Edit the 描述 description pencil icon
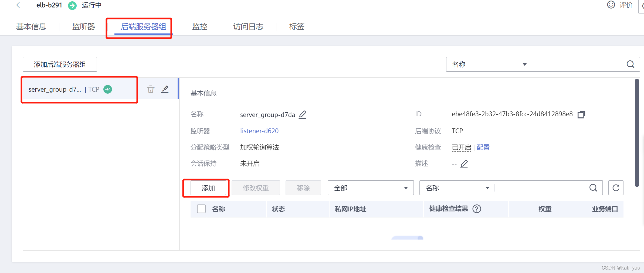 point(464,164)
